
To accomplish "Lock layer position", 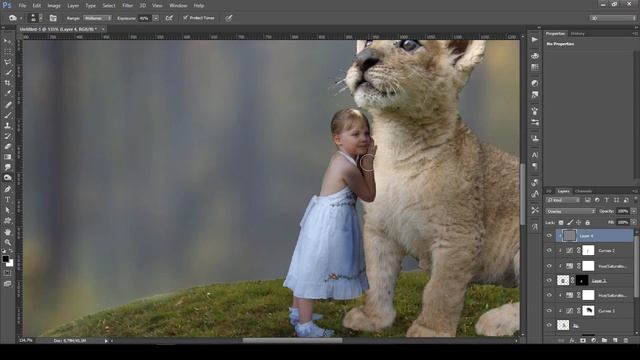I will point(578,222).
